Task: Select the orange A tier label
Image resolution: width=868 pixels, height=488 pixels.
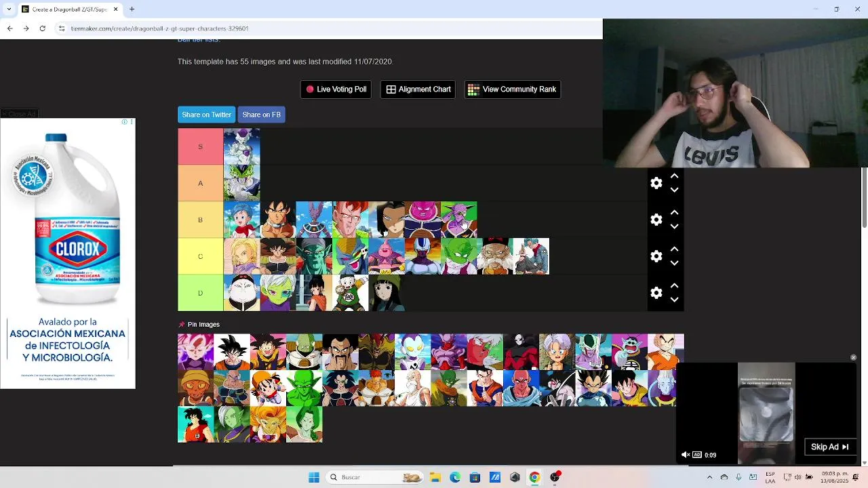Action: (x=200, y=183)
